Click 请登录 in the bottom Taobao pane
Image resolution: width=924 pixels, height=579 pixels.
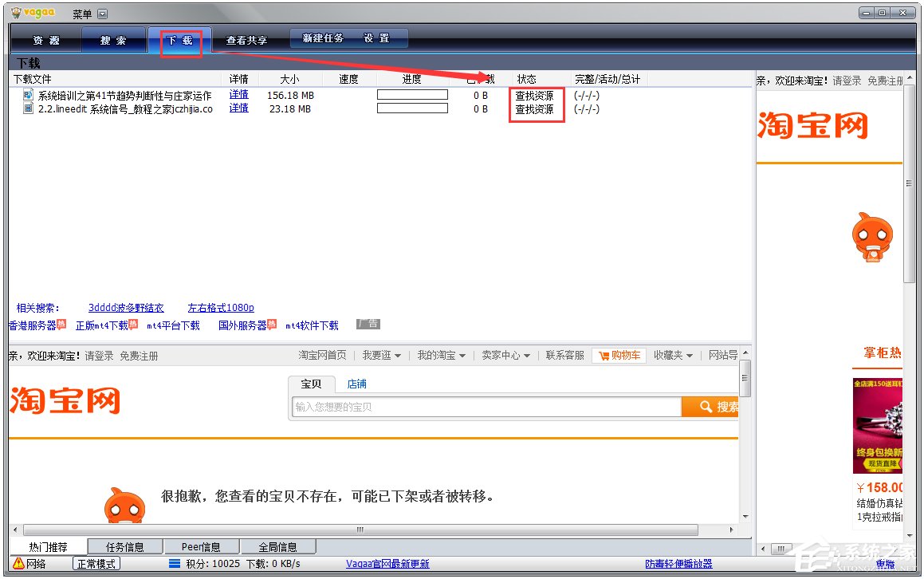pyautogui.click(x=99, y=356)
